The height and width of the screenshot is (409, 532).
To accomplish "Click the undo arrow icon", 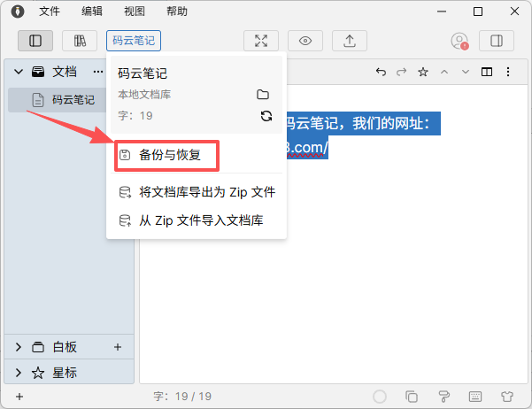I will click(381, 72).
